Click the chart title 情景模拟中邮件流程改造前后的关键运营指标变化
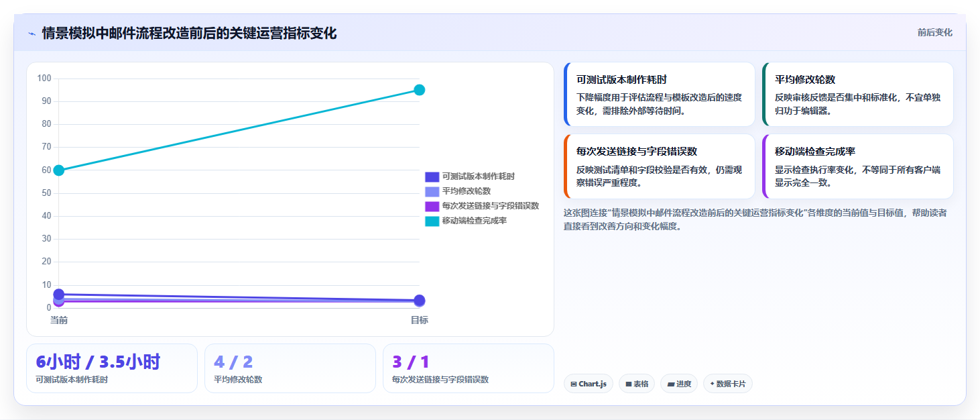 coord(189,33)
